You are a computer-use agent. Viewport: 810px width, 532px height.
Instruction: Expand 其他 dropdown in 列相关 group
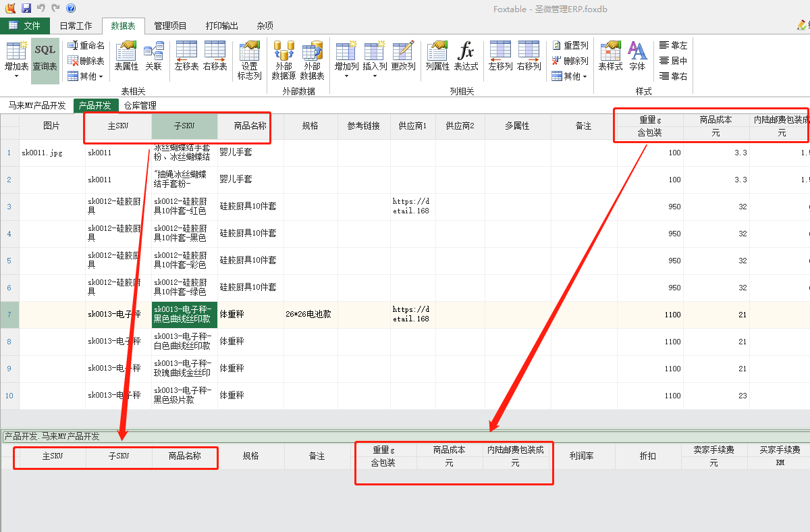(570, 76)
